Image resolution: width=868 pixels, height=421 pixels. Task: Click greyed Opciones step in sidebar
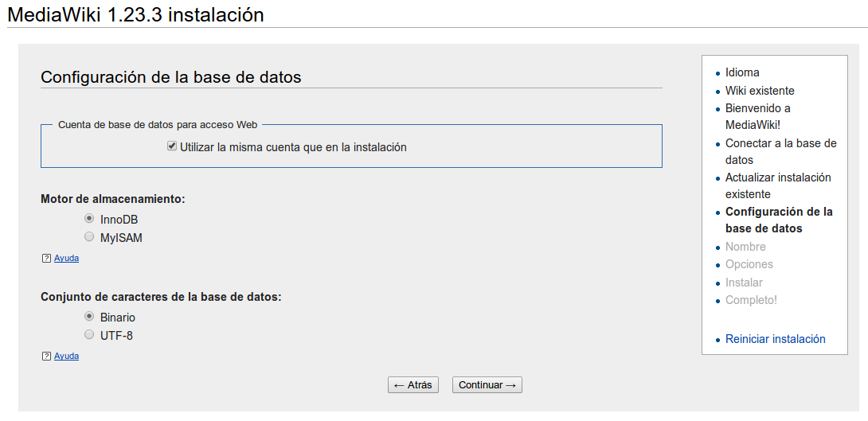[749, 264]
